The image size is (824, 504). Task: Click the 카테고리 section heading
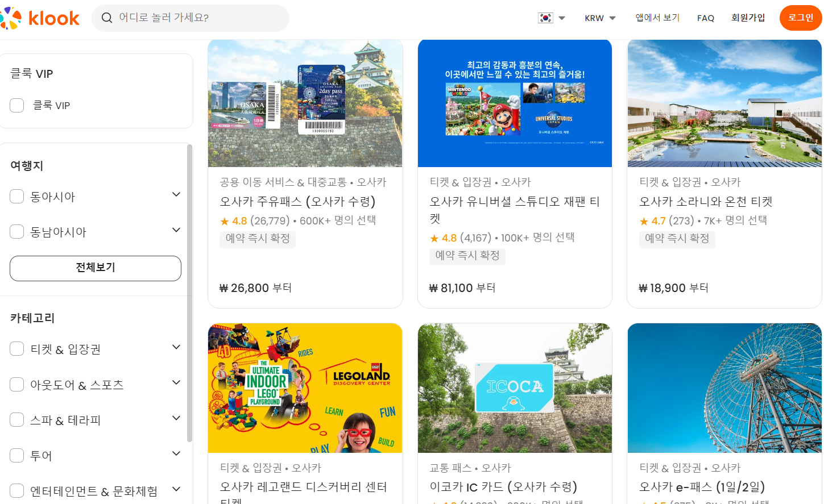click(x=32, y=318)
